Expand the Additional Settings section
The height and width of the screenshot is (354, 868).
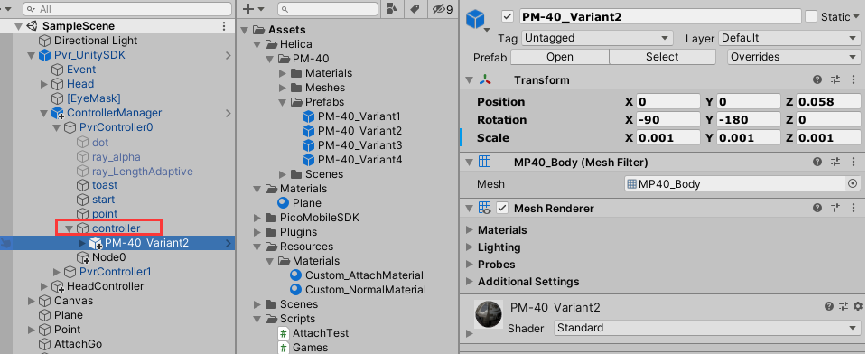470,282
